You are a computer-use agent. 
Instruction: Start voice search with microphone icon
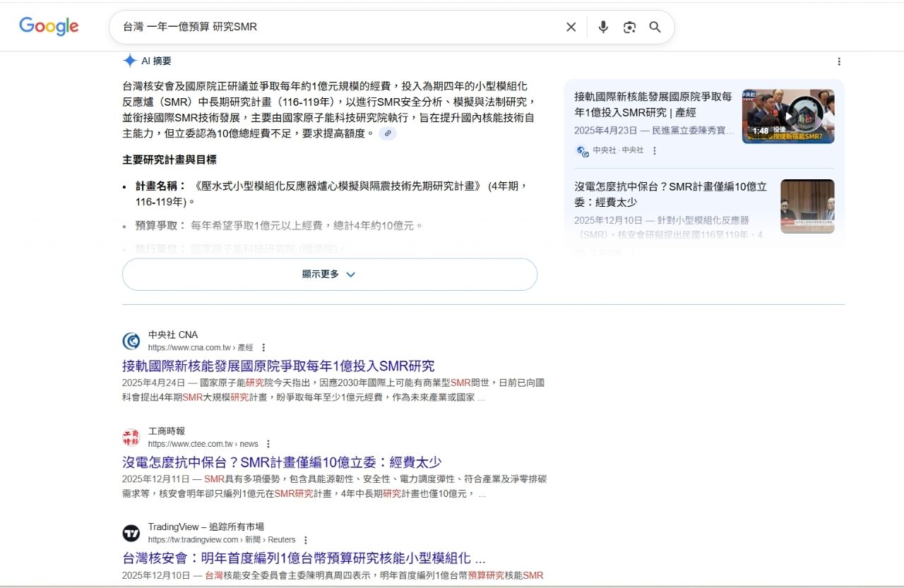(602, 27)
